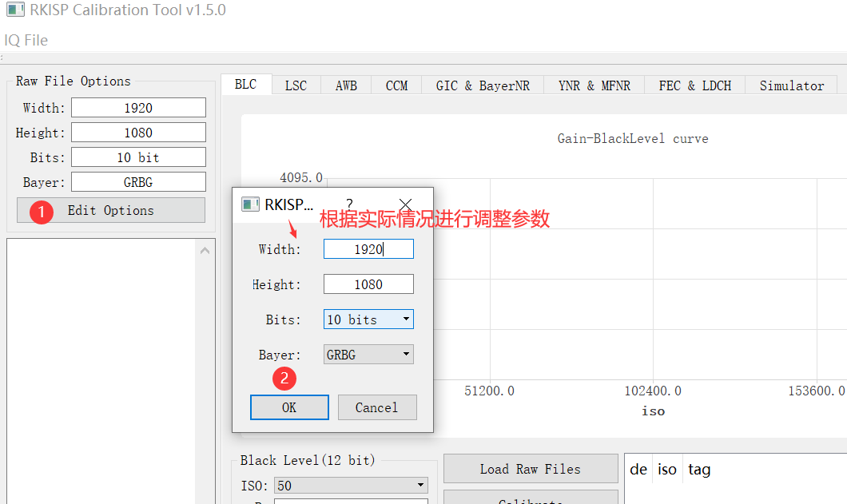Open the AWB calibration tab
The image size is (847, 504).
[346, 85]
